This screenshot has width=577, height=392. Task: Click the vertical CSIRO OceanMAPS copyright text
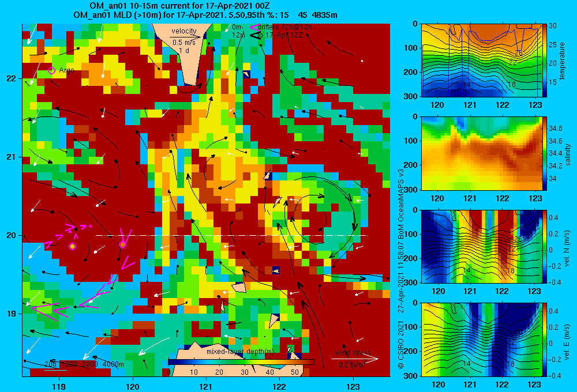(401, 269)
